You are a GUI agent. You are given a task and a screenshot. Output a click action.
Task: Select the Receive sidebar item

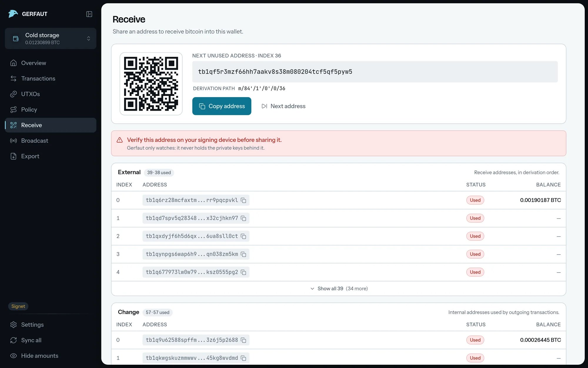tap(51, 125)
